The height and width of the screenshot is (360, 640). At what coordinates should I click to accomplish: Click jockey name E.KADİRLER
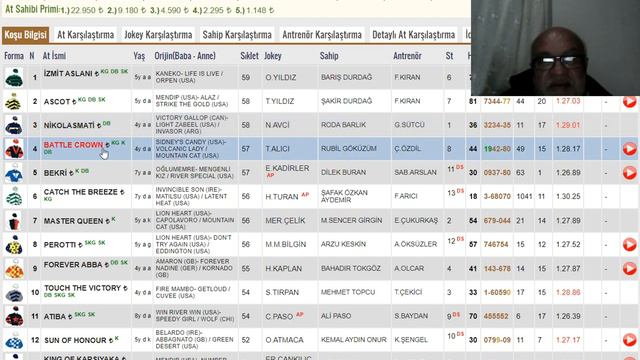point(287,168)
